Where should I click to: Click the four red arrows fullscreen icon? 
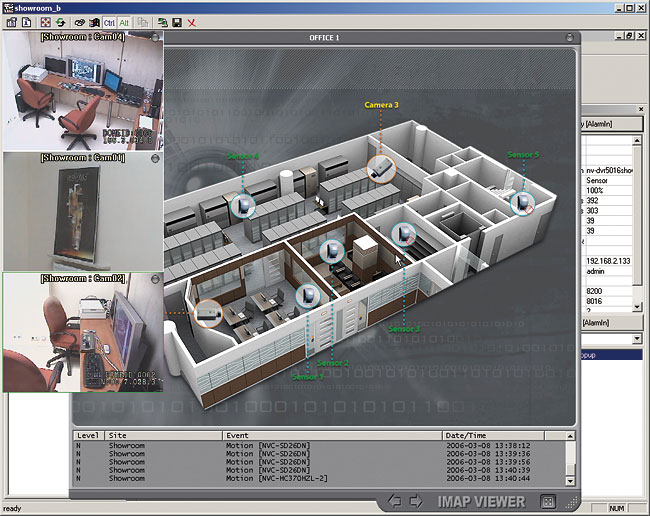(x=46, y=22)
